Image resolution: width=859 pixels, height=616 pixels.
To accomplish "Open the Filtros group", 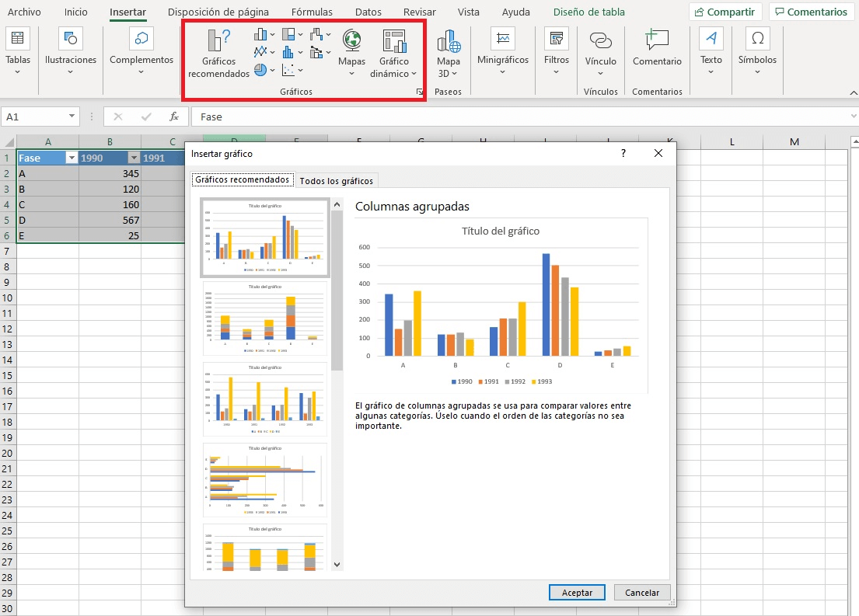I will pos(556,52).
